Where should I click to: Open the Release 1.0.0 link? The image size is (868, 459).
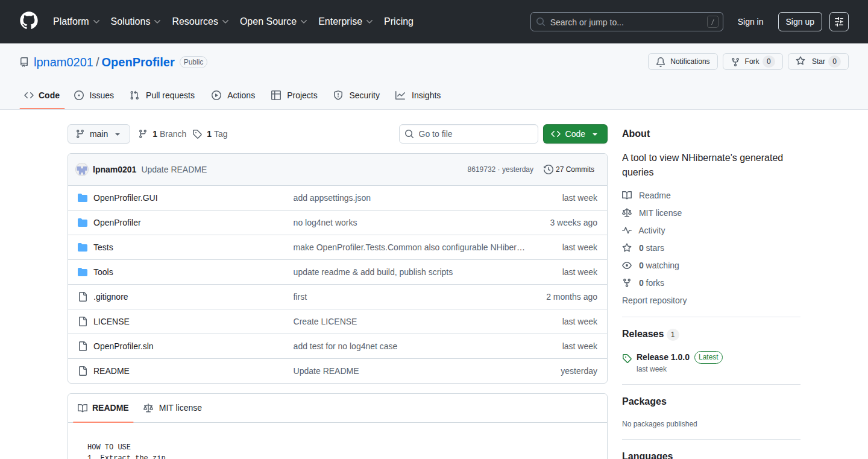click(x=663, y=357)
